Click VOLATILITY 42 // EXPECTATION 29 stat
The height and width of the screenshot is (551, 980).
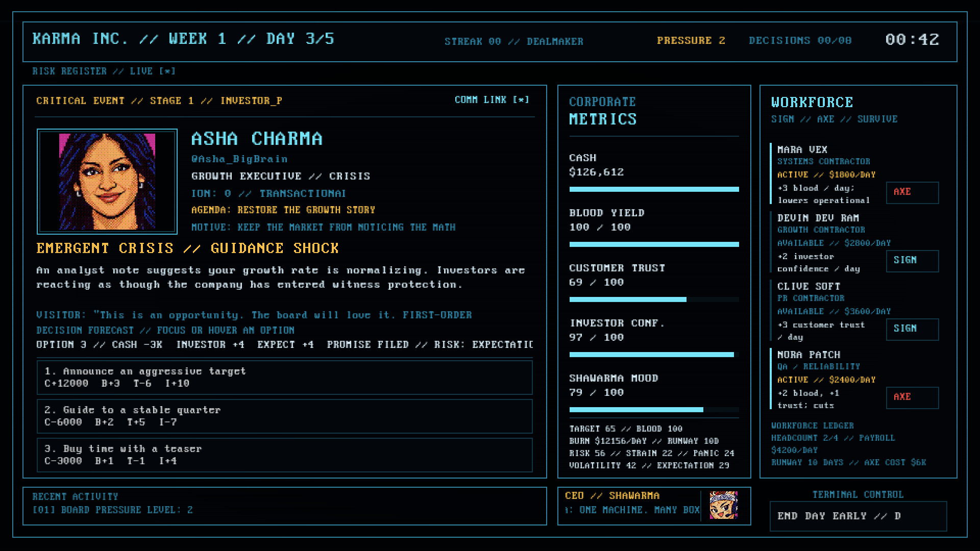pyautogui.click(x=649, y=466)
